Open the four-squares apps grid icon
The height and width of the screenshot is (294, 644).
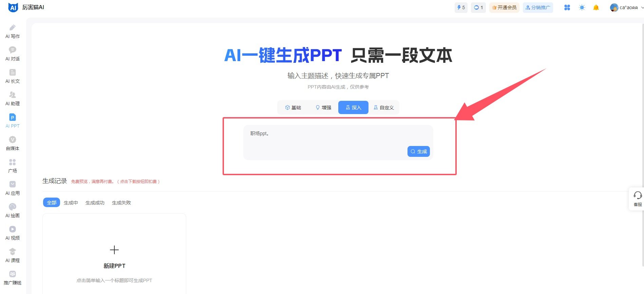click(567, 7)
